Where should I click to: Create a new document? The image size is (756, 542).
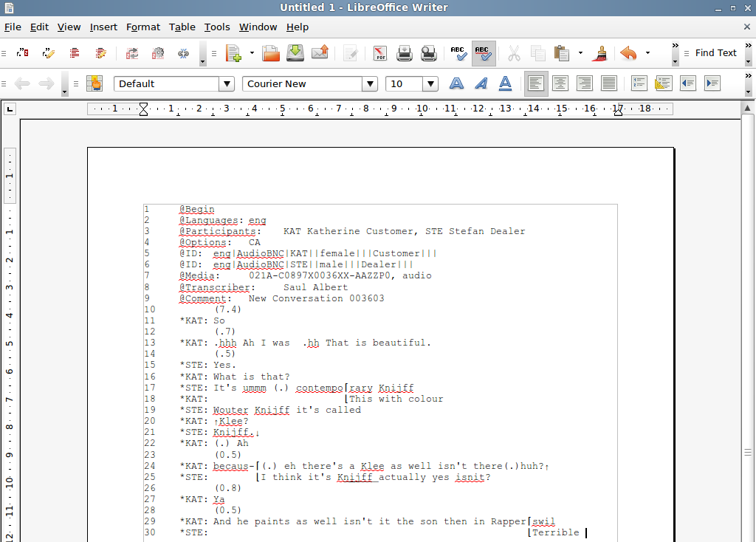[x=233, y=53]
